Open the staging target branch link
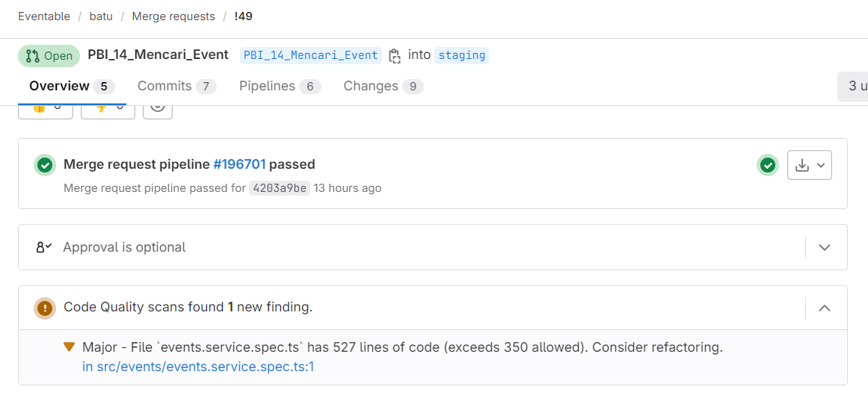Viewport: 868px width, 398px height. tap(462, 55)
